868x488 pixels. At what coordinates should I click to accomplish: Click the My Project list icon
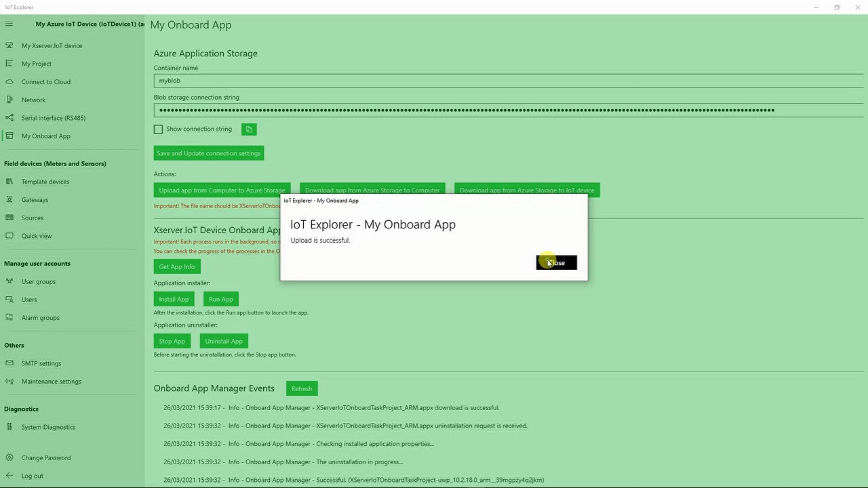[9, 64]
